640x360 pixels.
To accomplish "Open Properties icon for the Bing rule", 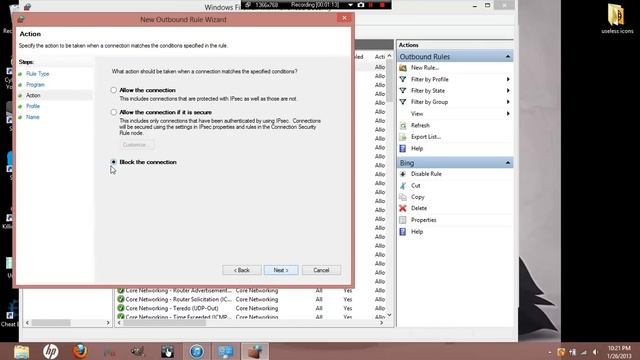I will tap(403, 220).
